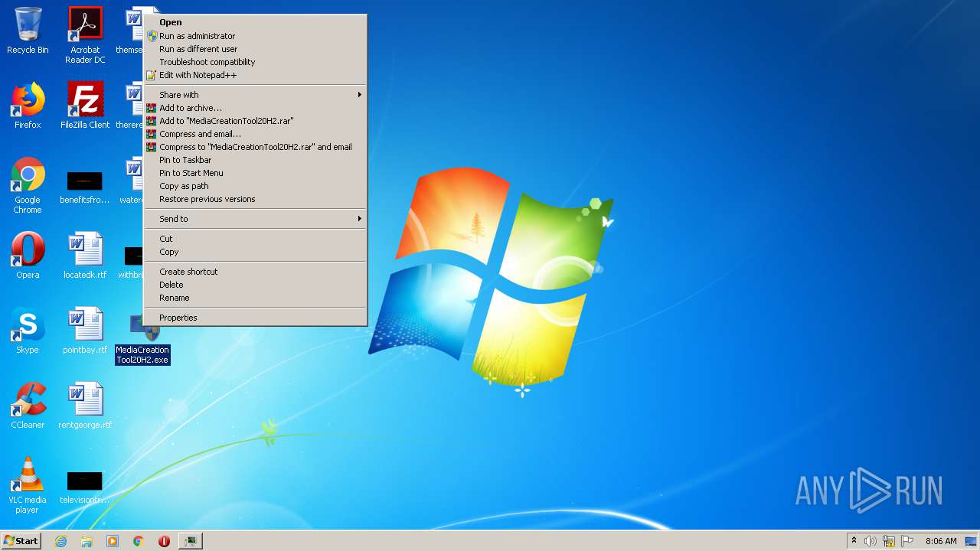Select the VLC media player shortcut
Viewport: 980px width, 551px height.
[28, 485]
